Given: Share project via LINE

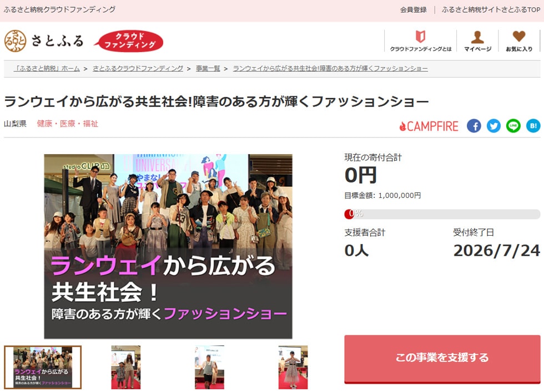Looking at the screenshot, I should pos(513,126).
